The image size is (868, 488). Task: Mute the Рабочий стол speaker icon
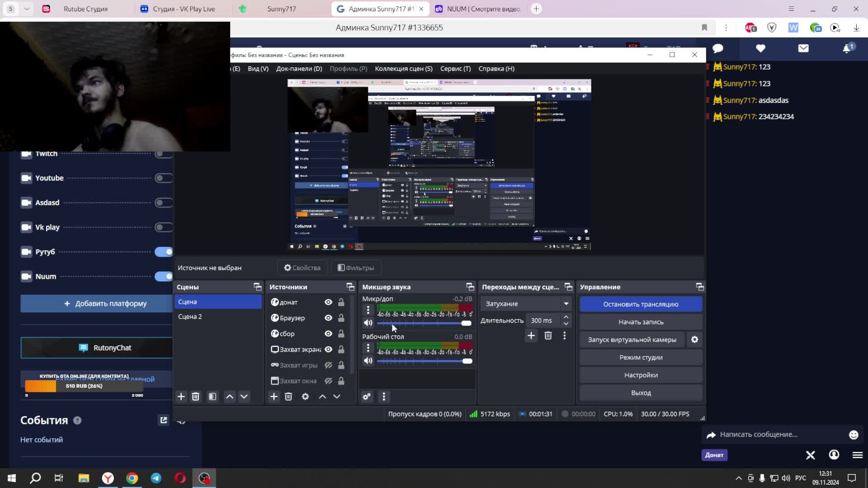(368, 361)
